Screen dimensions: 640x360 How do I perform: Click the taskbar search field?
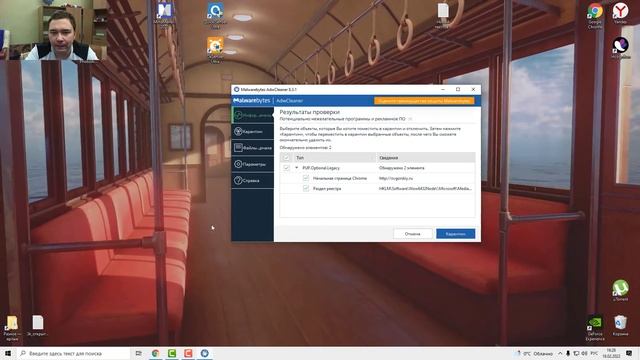(73, 353)
